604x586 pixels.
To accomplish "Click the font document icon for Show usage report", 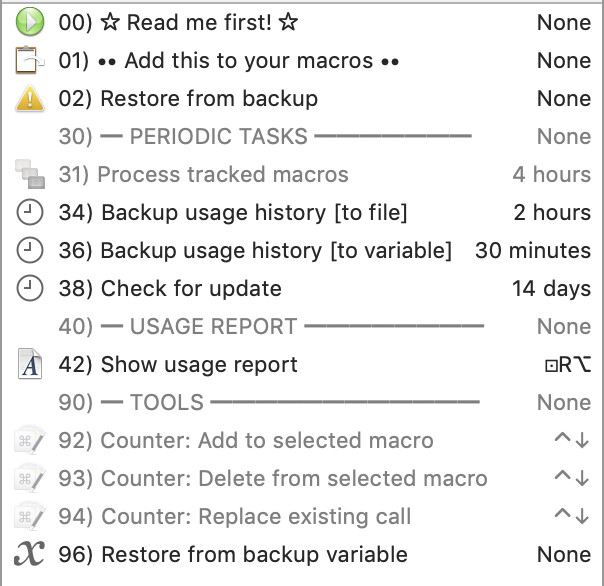I will [30, 364].
